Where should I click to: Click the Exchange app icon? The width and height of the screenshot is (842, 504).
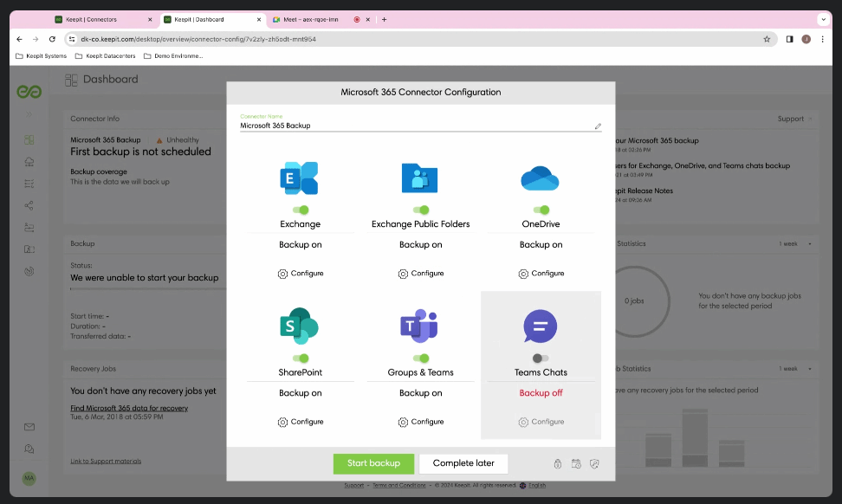pos(300,178)
